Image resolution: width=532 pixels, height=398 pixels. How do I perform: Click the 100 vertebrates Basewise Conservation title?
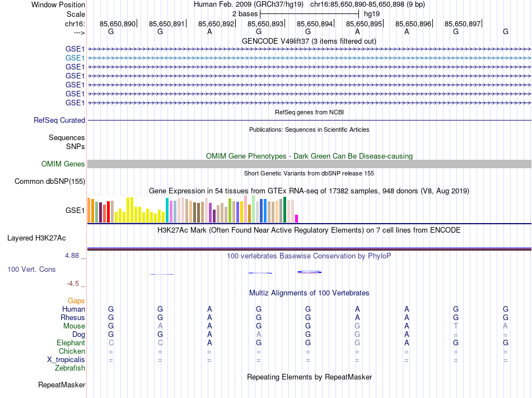pyautogui.click(x=309, y=256)
